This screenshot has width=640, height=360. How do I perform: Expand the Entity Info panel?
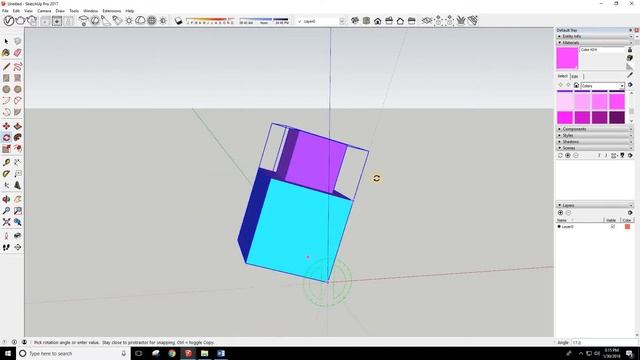pos(595,36)
